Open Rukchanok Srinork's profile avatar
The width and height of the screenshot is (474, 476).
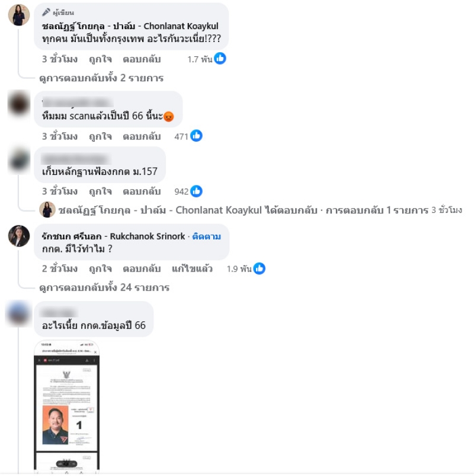[x=19, y=236]
